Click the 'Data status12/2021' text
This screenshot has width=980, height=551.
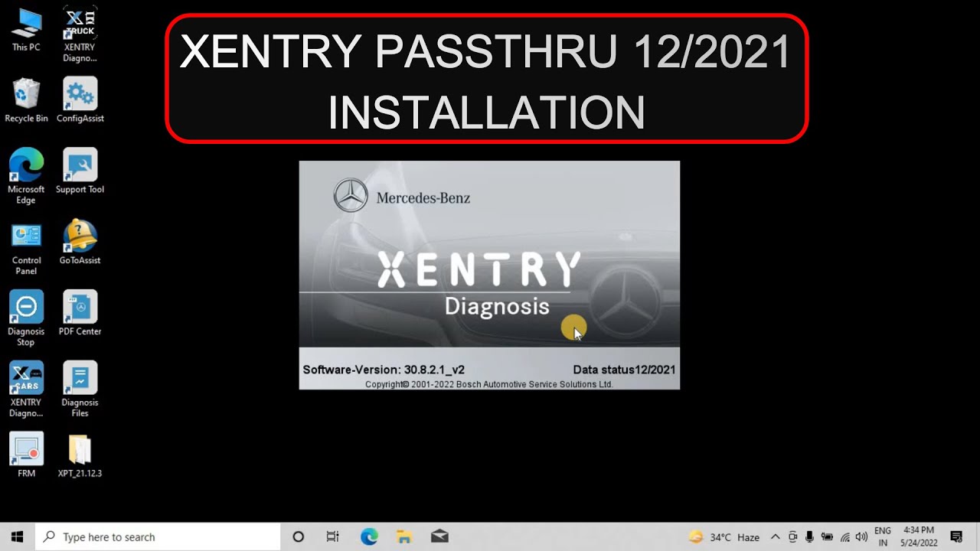pos(624,370)
